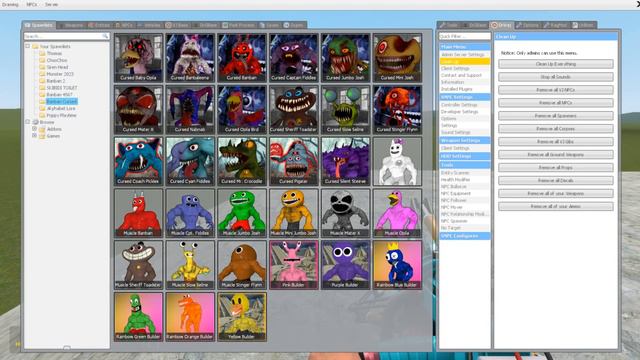Select Admin Server Settings in the list
Viewport: 640px width, 360px height.
(x=465, y=54)
